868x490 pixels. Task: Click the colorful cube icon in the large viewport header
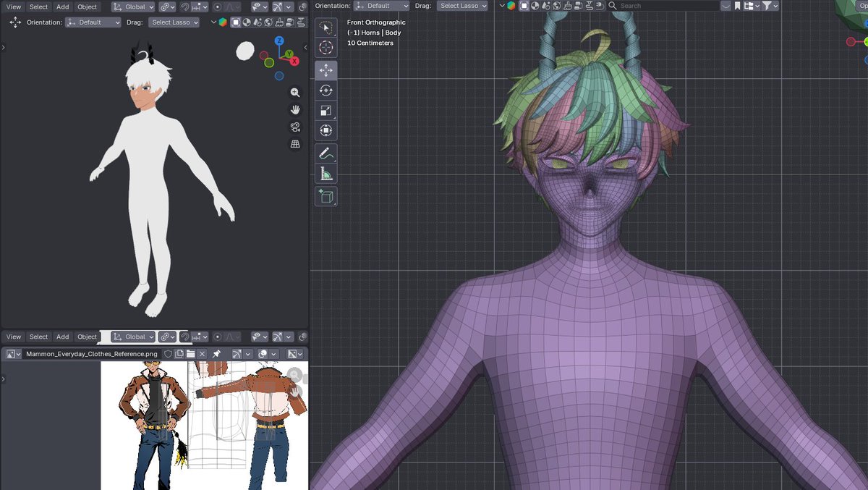click(x=511, y=6)
